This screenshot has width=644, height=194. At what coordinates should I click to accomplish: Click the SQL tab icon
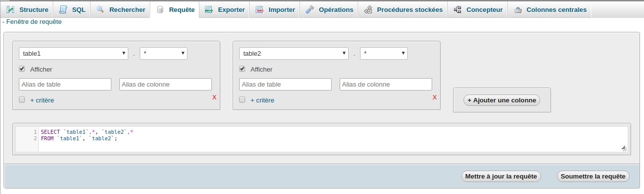[63, 9]
